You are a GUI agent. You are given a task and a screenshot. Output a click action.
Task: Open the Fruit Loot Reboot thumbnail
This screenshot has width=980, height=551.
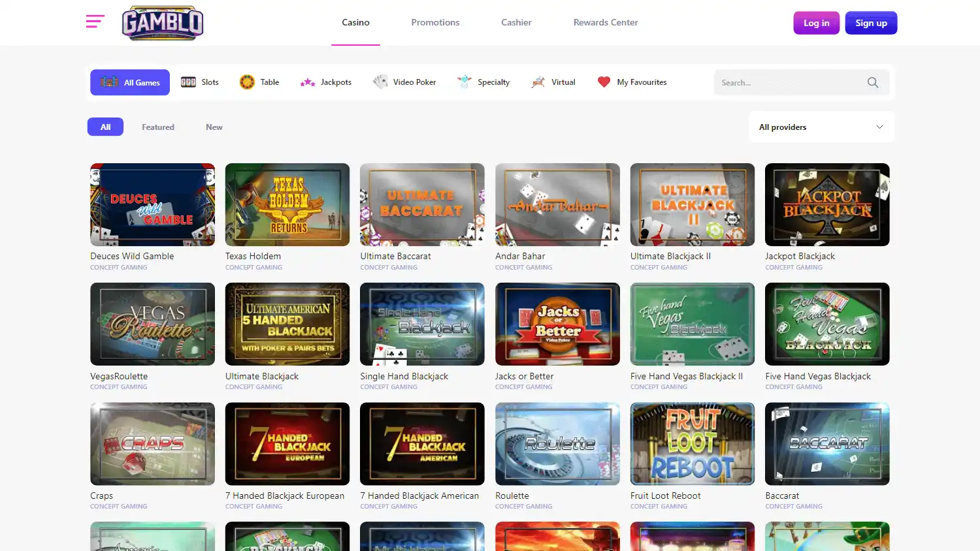pos(693,443)
